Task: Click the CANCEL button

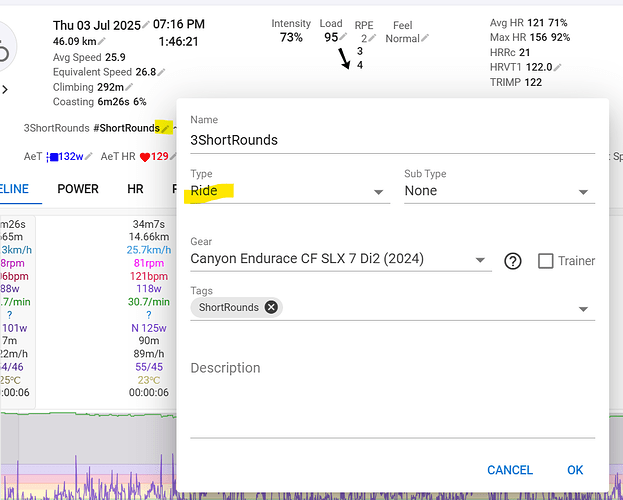Action: click(510, 470)
